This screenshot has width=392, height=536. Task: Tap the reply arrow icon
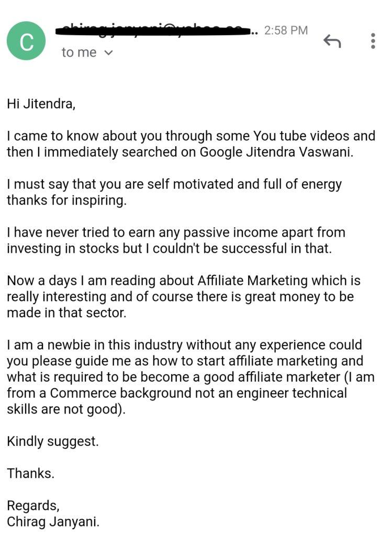[x=332, y=41]
